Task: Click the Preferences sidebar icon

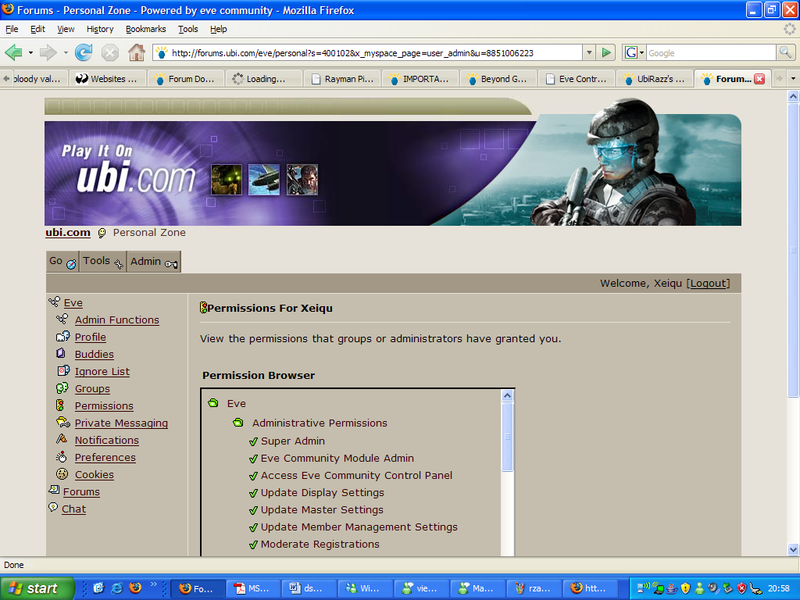Action: tap(61, 456)
